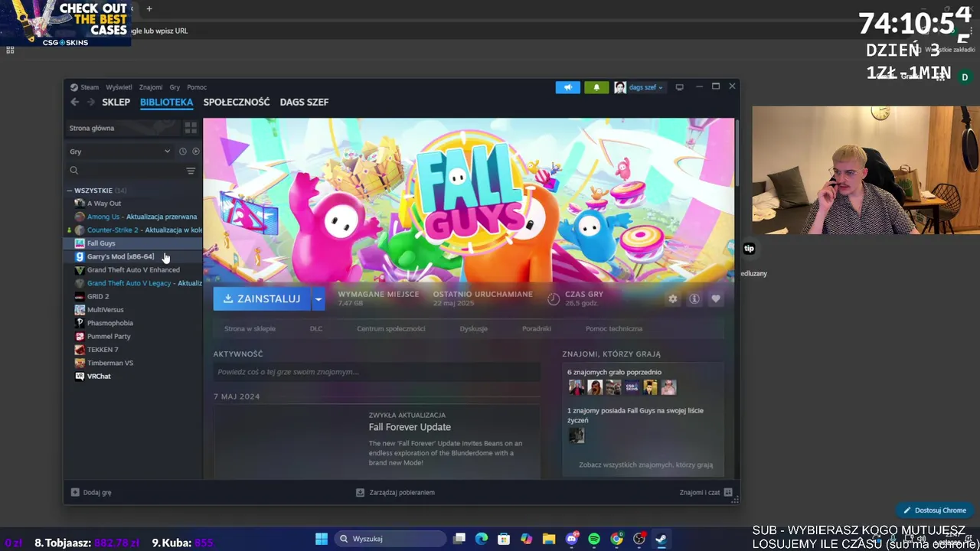Screen dimensions: 980x551
Task: Open the Znajomi menu
Action: click(151, 87)
